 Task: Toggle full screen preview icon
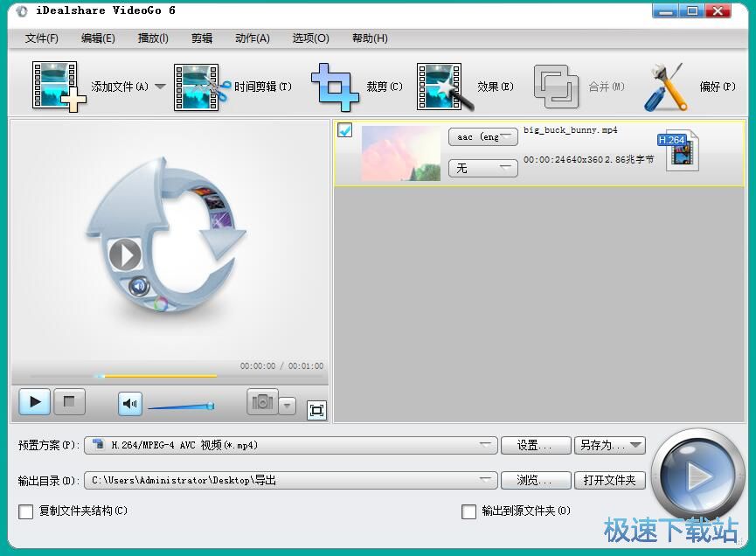tap(316, 410)
